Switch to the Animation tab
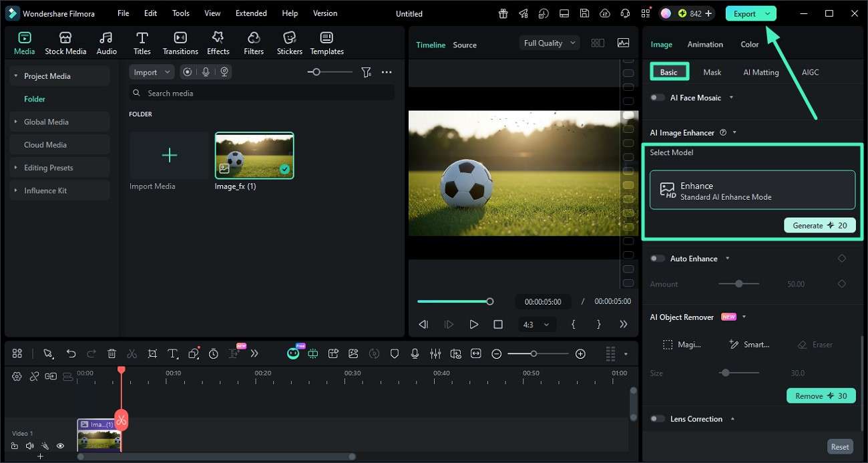Image resolution: width=868 pixels, height=463 pixels. tap(705, 44)
